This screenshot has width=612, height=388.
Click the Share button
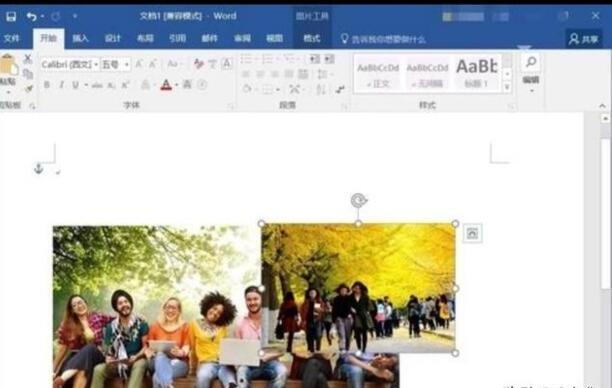point(584,39)
